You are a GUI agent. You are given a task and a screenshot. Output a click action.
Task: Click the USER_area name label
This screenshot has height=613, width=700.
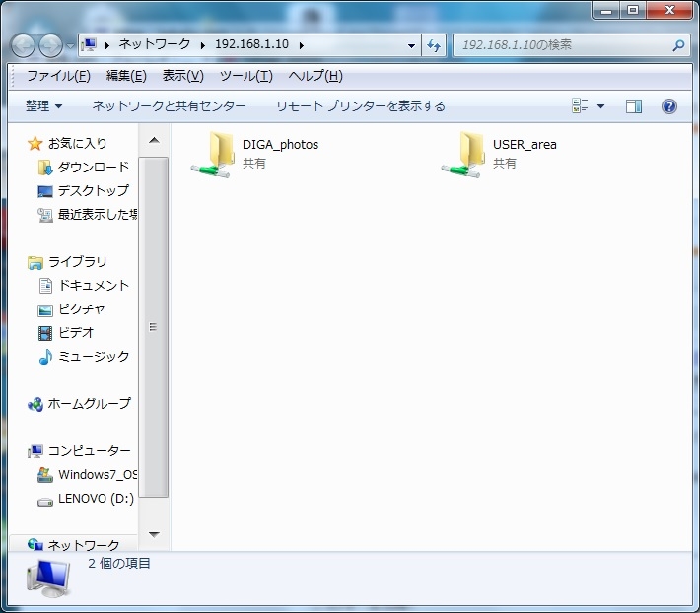(x=525, y=145)
